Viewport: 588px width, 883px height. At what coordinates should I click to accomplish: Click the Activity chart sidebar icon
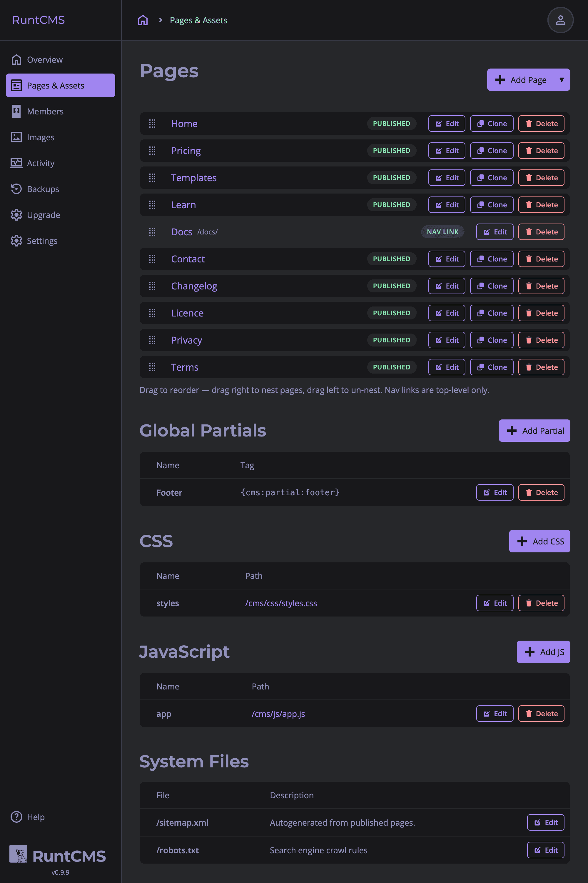16,163
